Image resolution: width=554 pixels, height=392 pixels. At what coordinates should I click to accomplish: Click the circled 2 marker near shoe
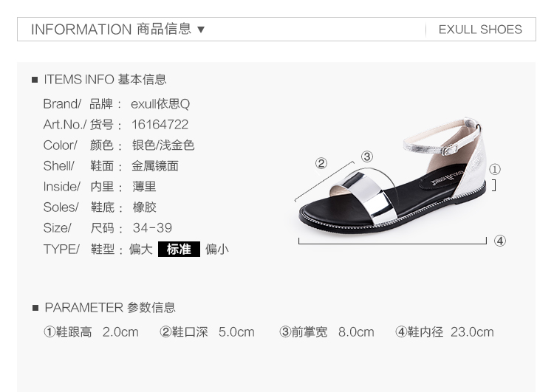321,163
